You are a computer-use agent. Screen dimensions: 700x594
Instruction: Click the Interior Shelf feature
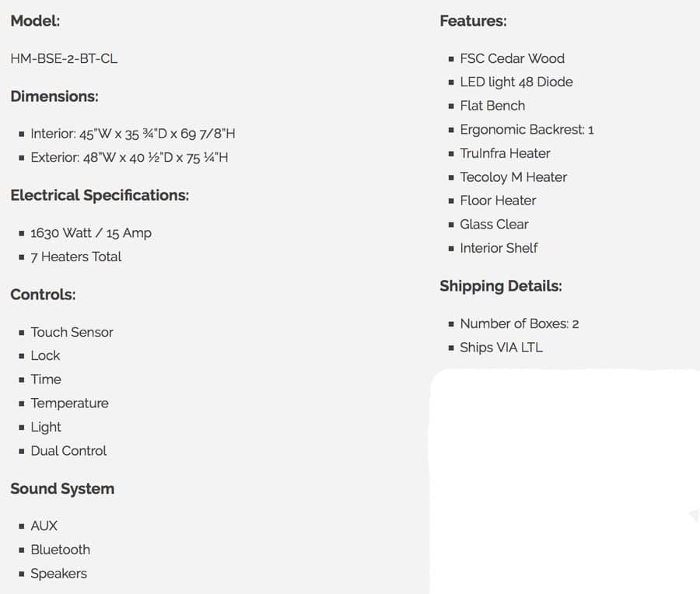[x=499, y=247]
